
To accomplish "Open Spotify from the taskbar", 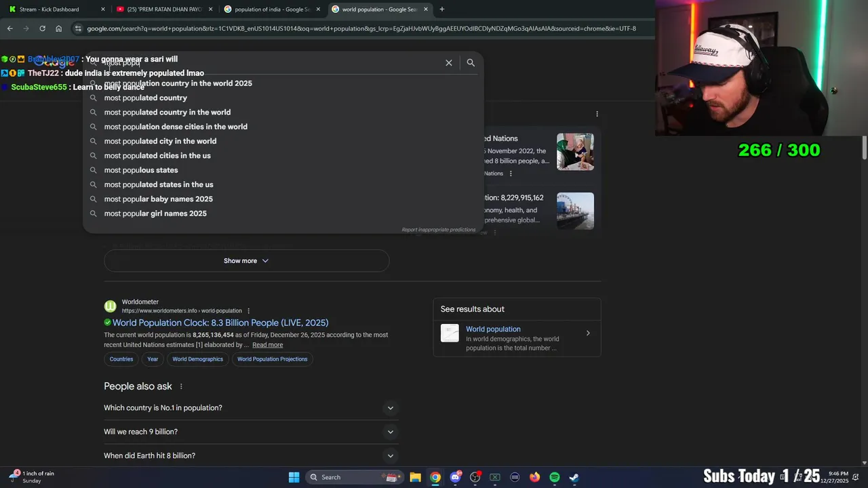I will (x=555, y=477).
